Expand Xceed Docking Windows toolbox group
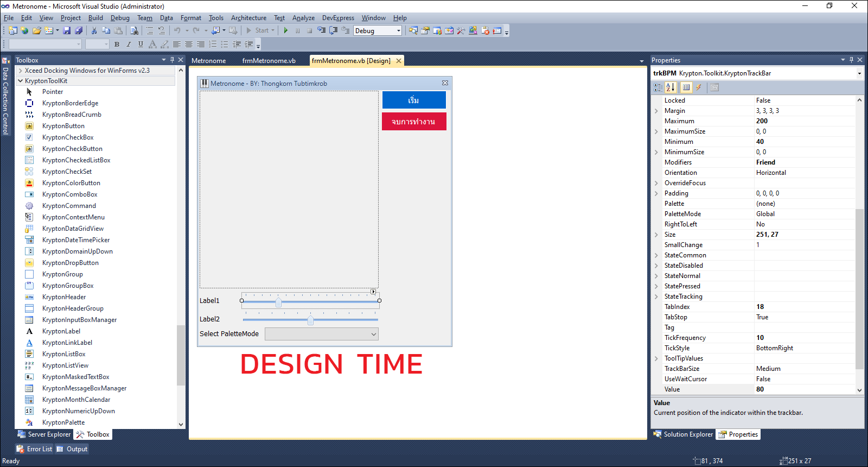Viewport: 868px width, 467px height. click(x=21, y=71)
